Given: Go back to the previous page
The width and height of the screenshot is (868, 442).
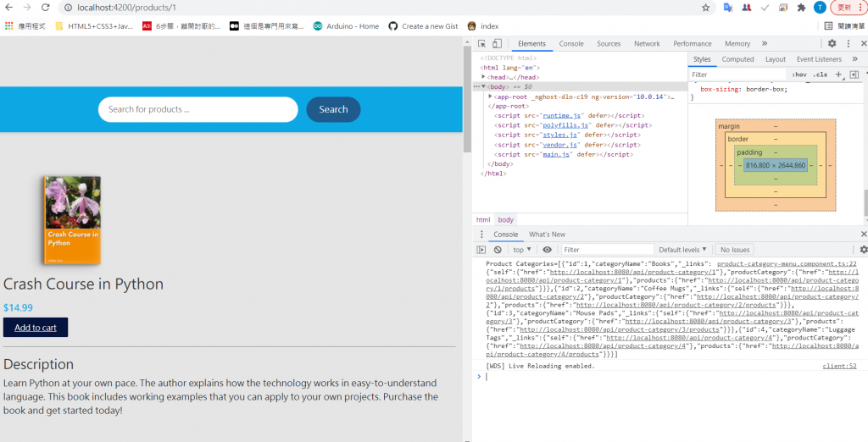Looking at the screenshot, I should coord(8,8).
